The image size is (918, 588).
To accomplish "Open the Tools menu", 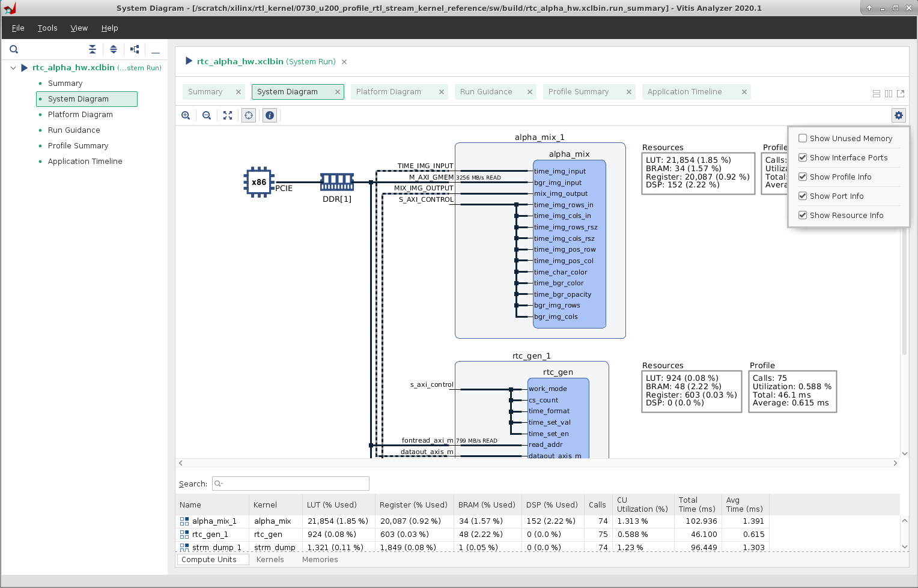I will coord(47,28).
